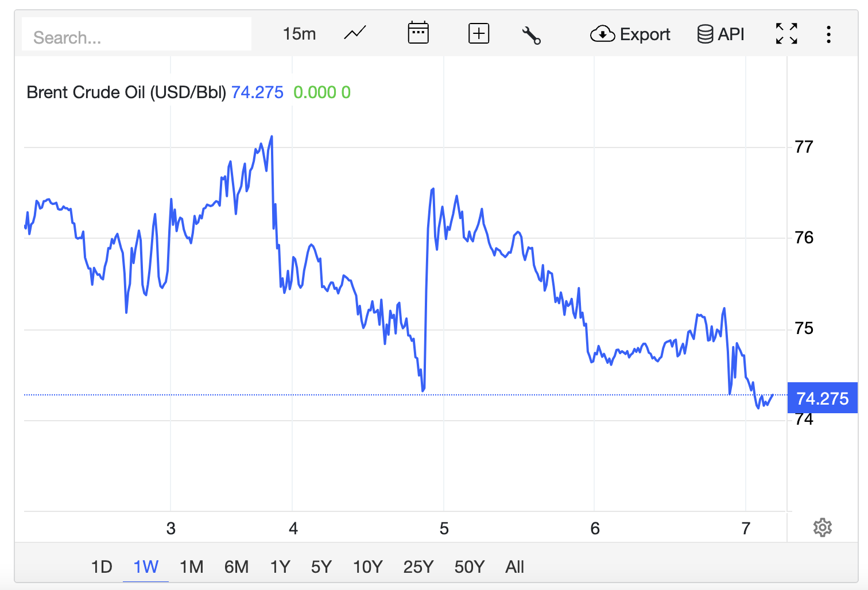Image resolution: width=868 pixels, height=590 pixels.
Task: Click the 77 price axis label
Action: [x=804, y=147]
